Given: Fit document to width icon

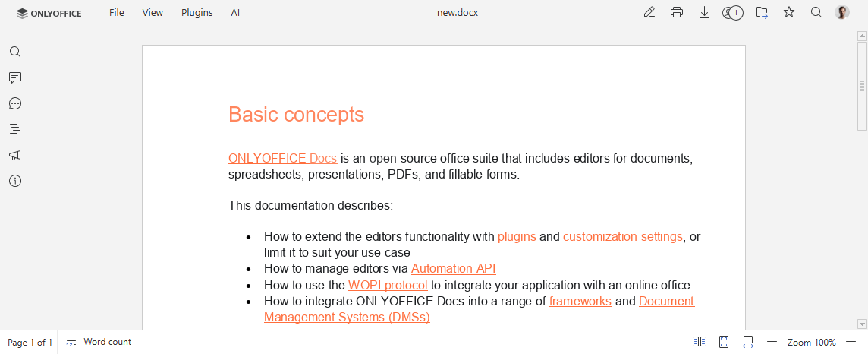Looking at the screenshot, I should click(748, 342).
